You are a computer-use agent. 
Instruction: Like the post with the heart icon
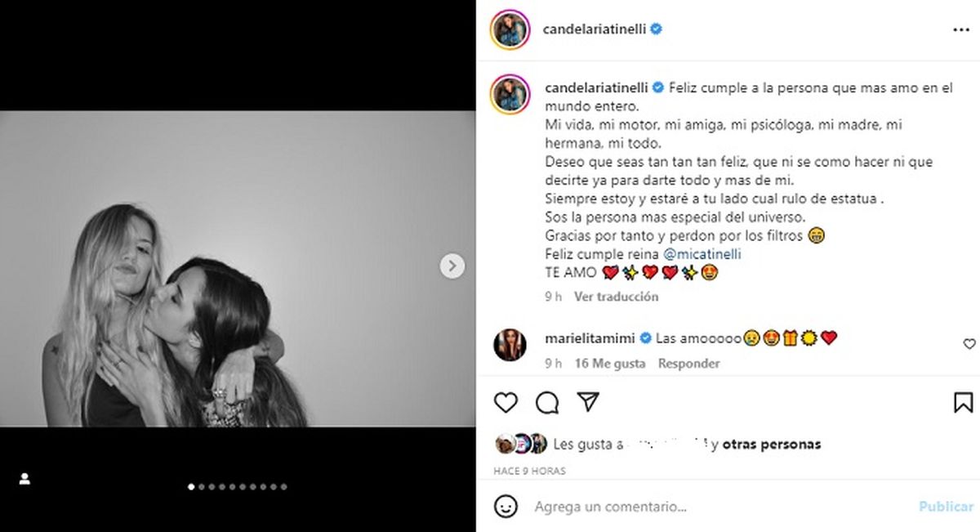[506, 402]
